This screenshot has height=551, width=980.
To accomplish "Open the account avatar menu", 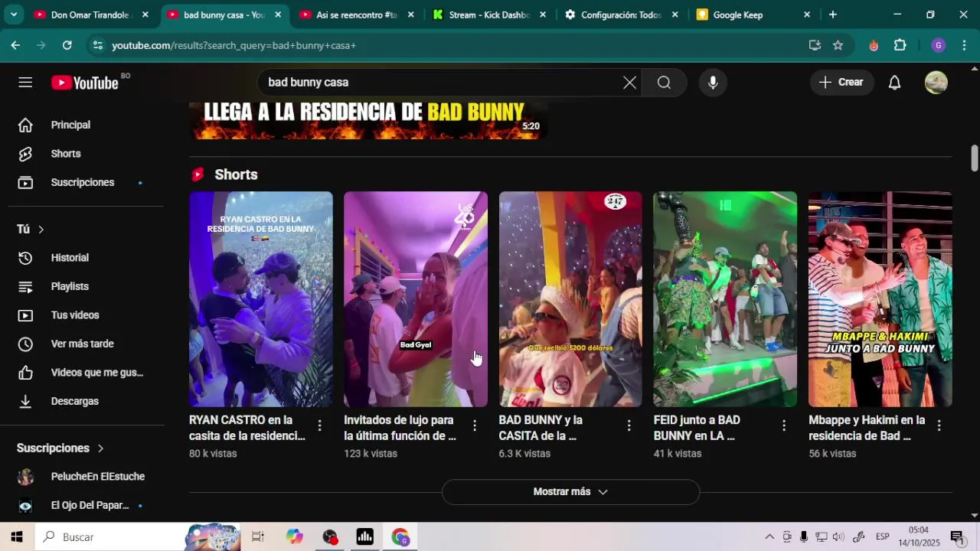I will click(936, 83).
